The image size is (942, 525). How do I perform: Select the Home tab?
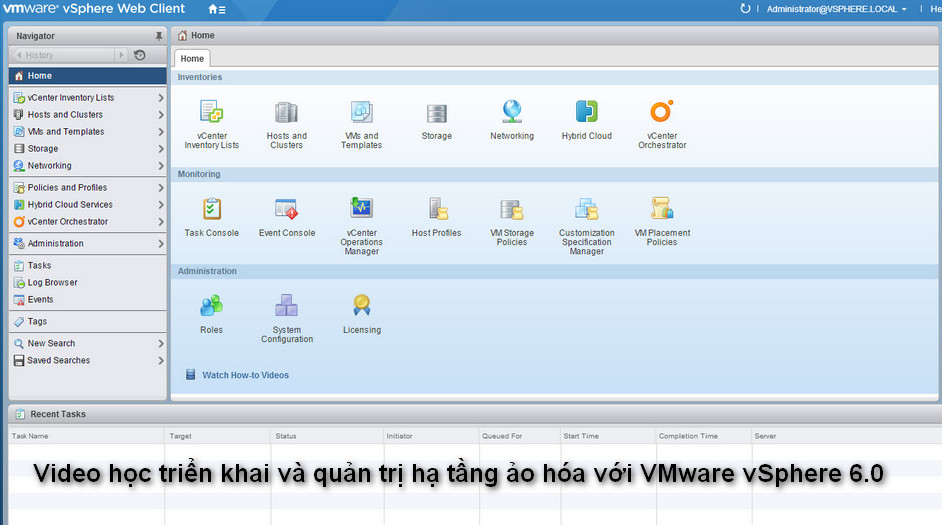coord(192,58)
